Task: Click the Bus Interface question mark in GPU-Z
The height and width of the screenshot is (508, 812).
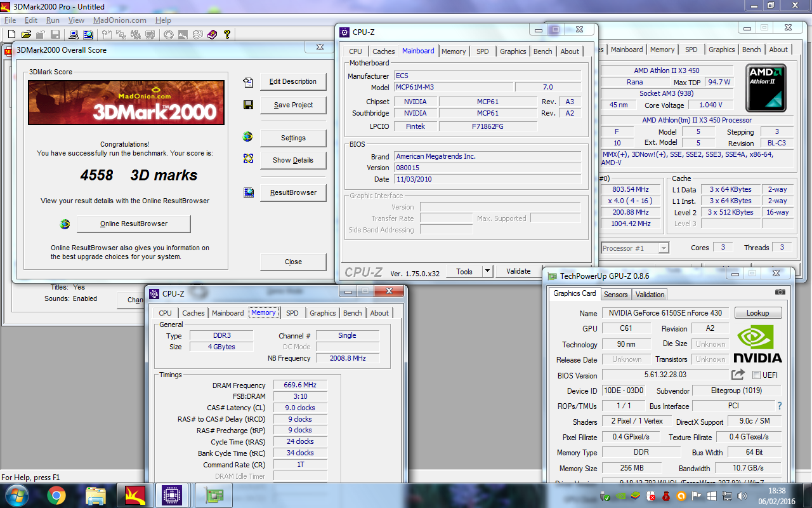Action: click(x=780, y=406)
